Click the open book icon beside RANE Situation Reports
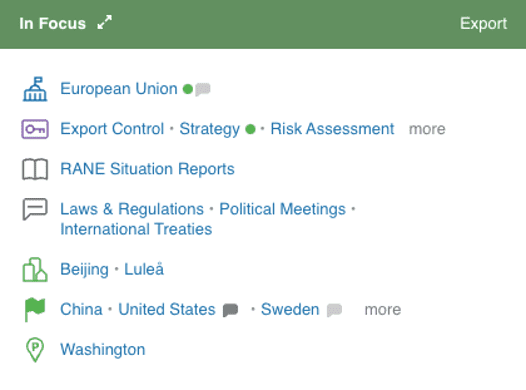Viewport: 526px width, 390px height. pos(35,169)
